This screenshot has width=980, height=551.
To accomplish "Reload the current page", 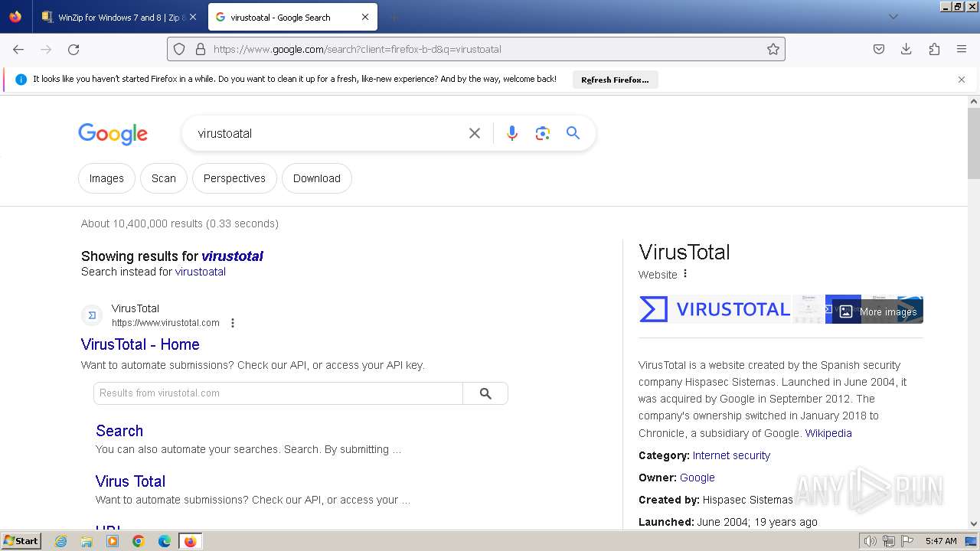I will click(x=73, y=49).
